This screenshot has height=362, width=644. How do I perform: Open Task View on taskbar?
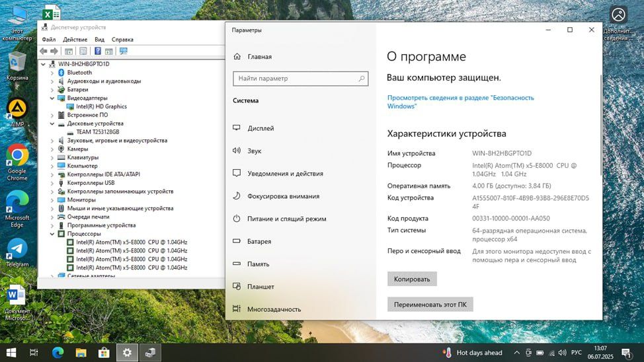point(34,353)
